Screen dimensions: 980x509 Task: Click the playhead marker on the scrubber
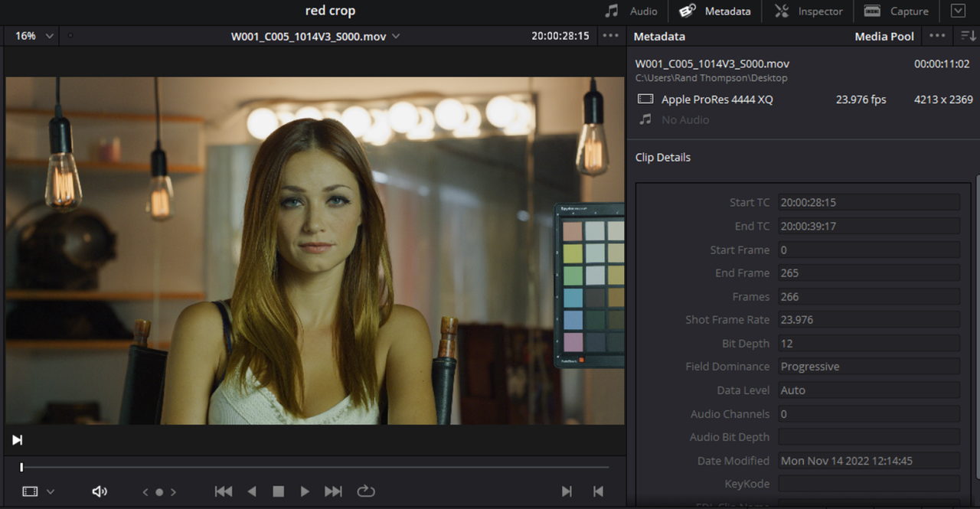(x=21, y=467)
